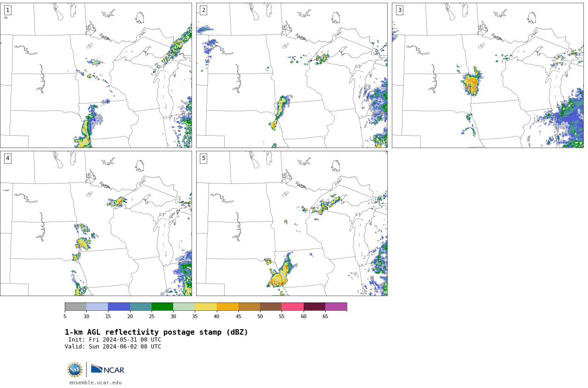Click the colorbar tick label 50

click(260, 316)
